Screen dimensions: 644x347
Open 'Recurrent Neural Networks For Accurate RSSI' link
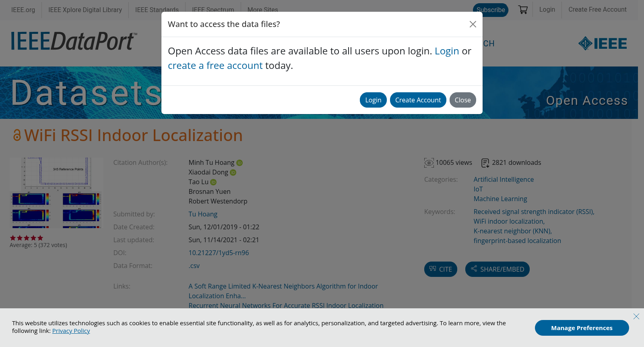click(x=286, y=305)
